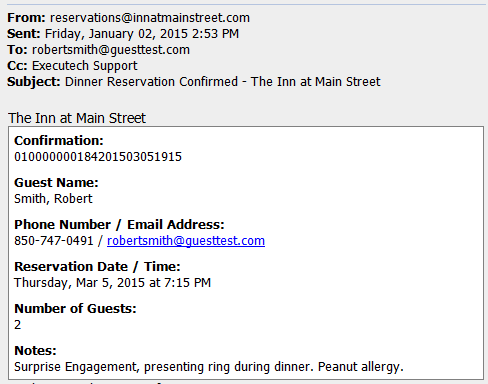Click the Confirmation label
This screenshot has width=488, height=384.
click(x=59, y=141)
